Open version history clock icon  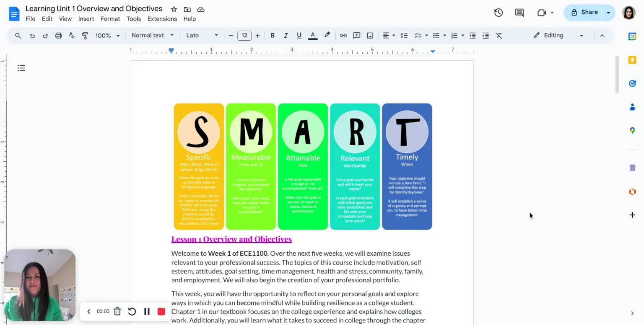[x=499, y=13]
